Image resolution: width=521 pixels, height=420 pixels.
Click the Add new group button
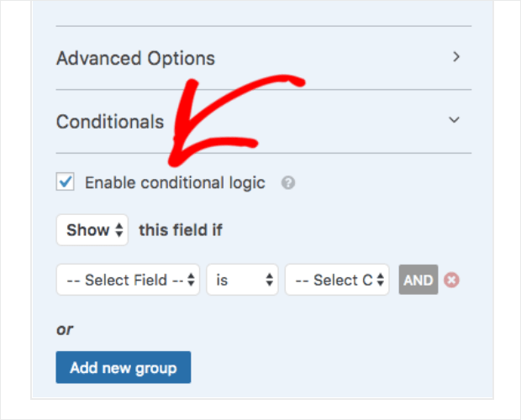click(124, 367)
